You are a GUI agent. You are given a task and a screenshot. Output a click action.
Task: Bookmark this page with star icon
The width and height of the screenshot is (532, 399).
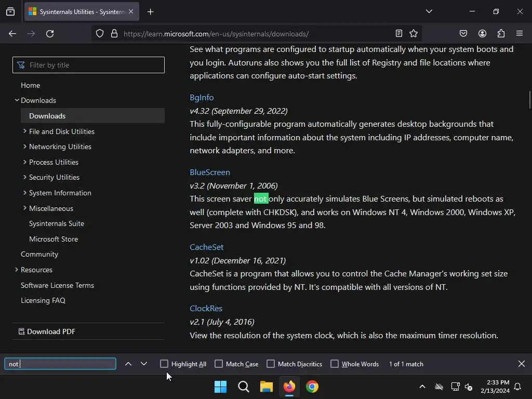(413, 33)
